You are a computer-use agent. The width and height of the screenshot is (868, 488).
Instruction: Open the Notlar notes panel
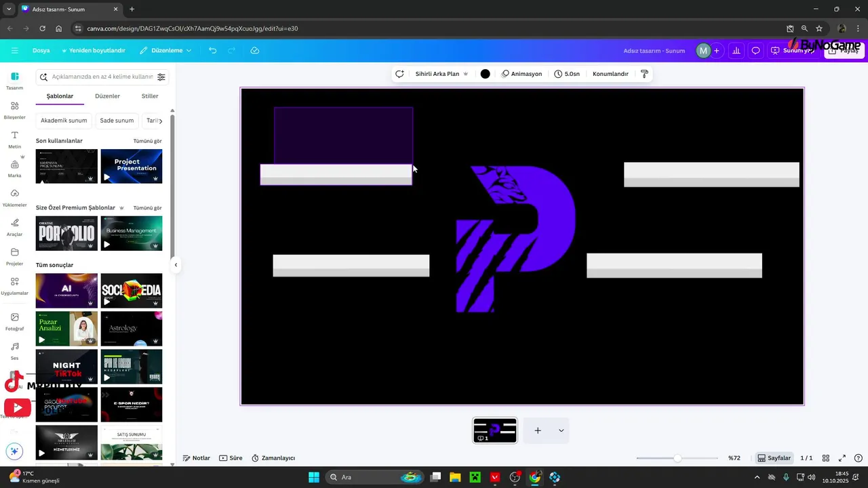[x=197, y=458]
